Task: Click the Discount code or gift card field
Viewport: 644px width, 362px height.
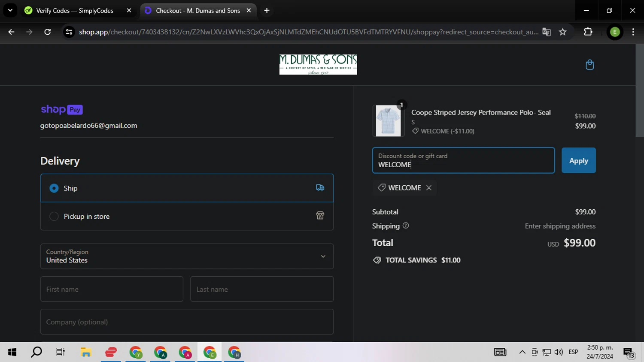Action: coord(463,160)
